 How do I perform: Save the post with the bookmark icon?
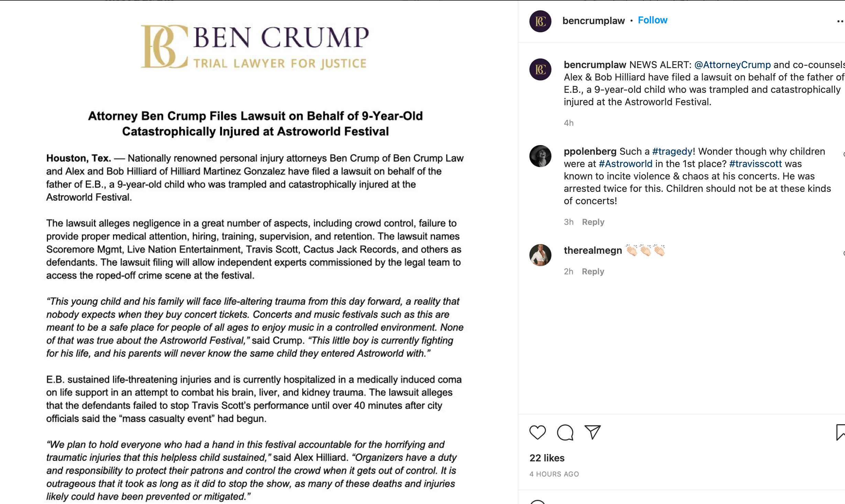tap(841, 432)
